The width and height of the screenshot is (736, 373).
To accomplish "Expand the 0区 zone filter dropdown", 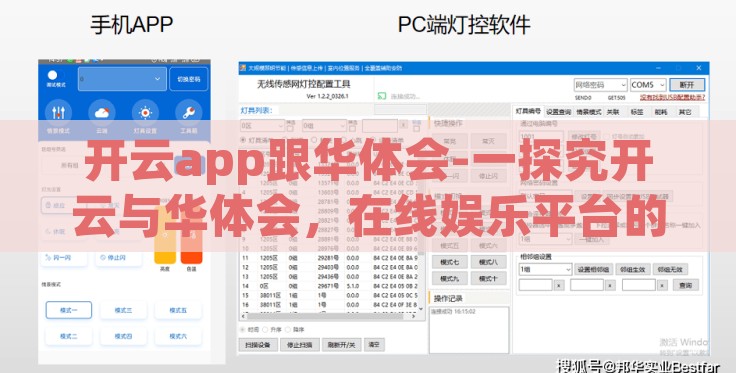I will click(x=262, y=126).
